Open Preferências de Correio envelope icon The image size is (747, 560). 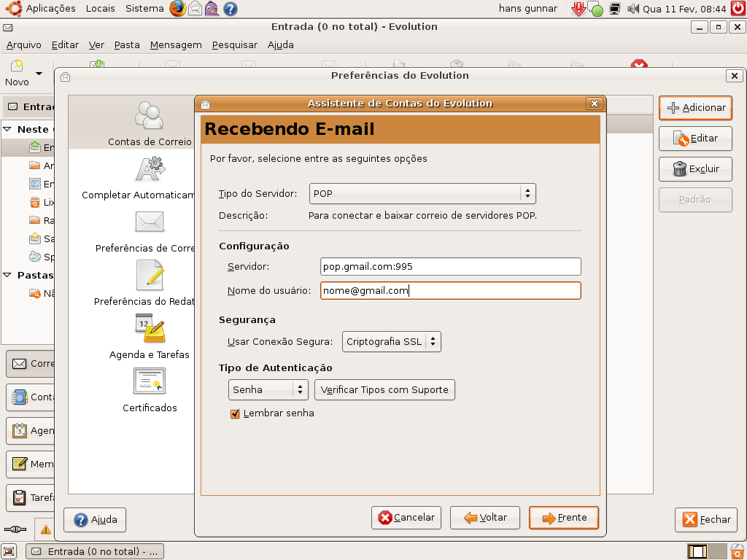pos(150,222)
